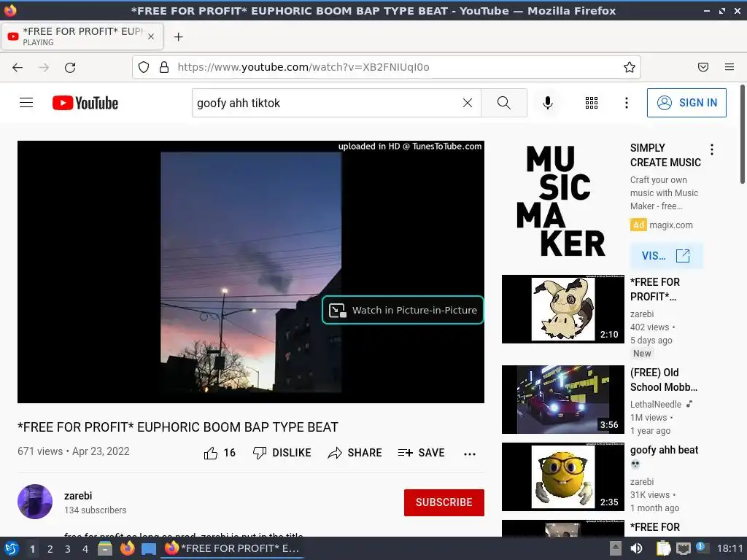747x560 pixels.
Task: Open more actions ellipsis under video
Action: point(469,454)
